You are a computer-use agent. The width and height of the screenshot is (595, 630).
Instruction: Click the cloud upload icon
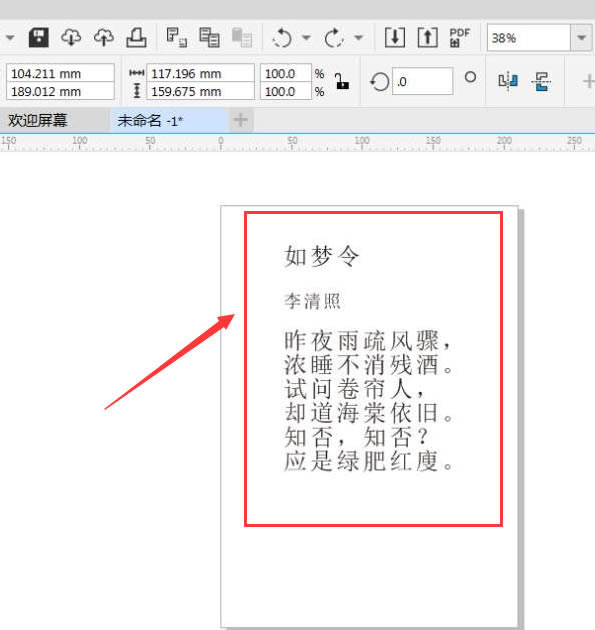[104, 37]
